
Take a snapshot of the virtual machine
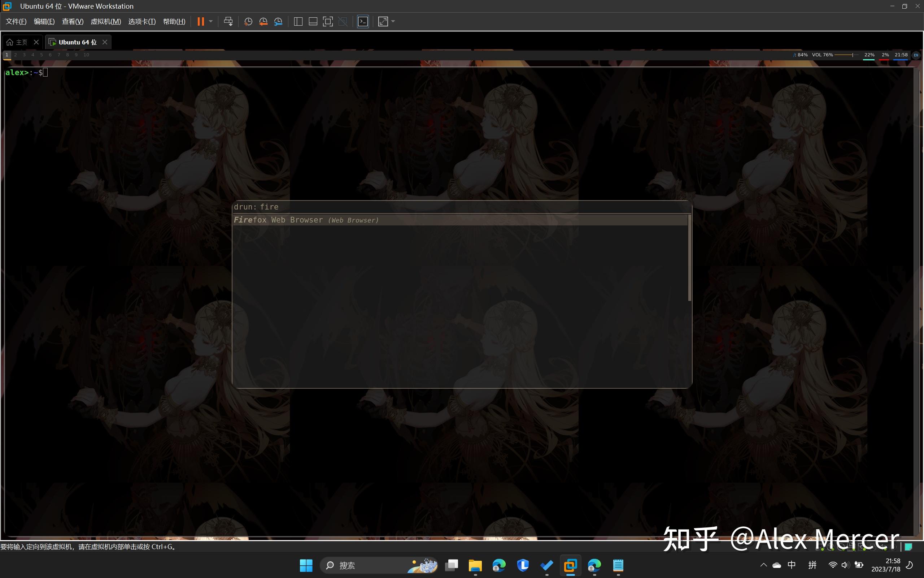[248, 21]
